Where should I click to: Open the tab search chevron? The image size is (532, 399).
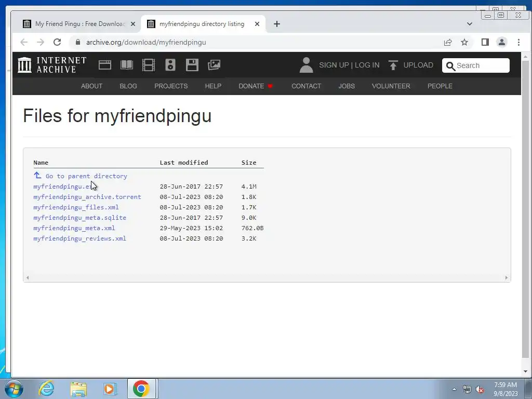pos(470,24)
